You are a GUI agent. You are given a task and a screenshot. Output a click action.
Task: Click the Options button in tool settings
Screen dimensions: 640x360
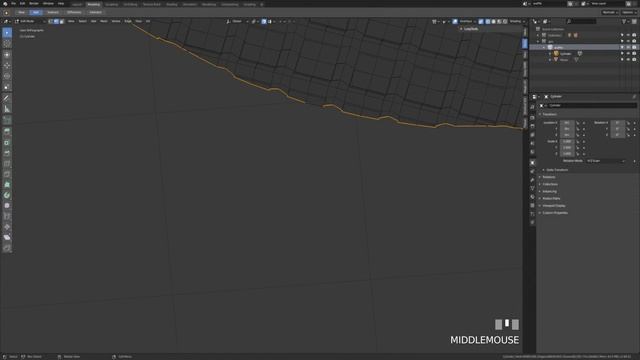pyautogui.click(x=629, y=12)
